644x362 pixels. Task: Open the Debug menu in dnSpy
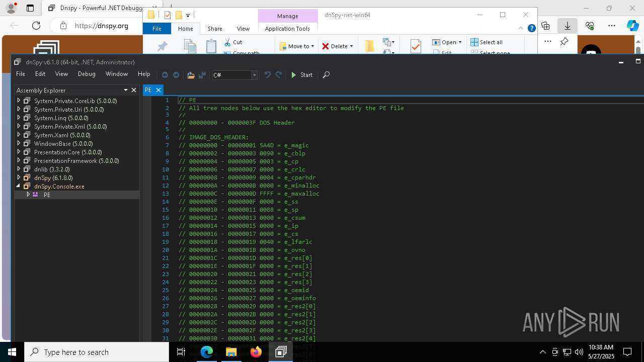[x=87, y=74]
